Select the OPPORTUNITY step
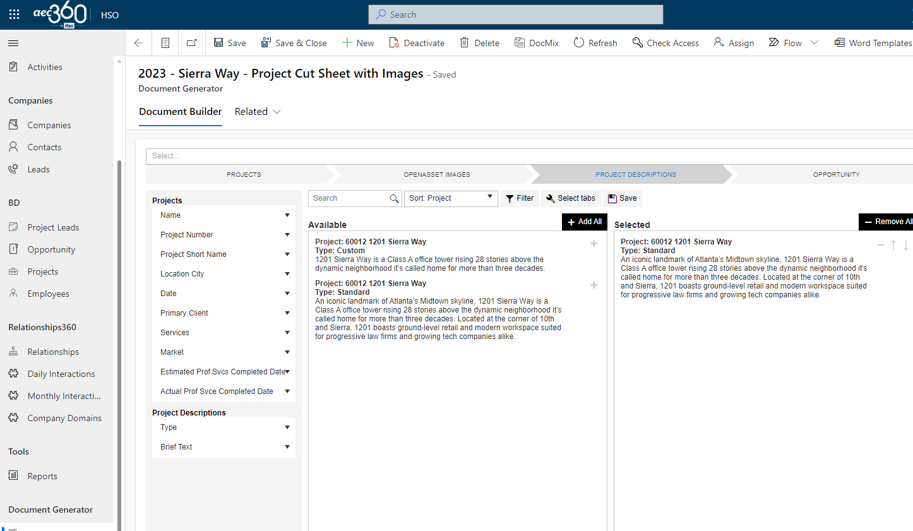The width and height of the screenshot is (913, 531). [x=836, y=175]
